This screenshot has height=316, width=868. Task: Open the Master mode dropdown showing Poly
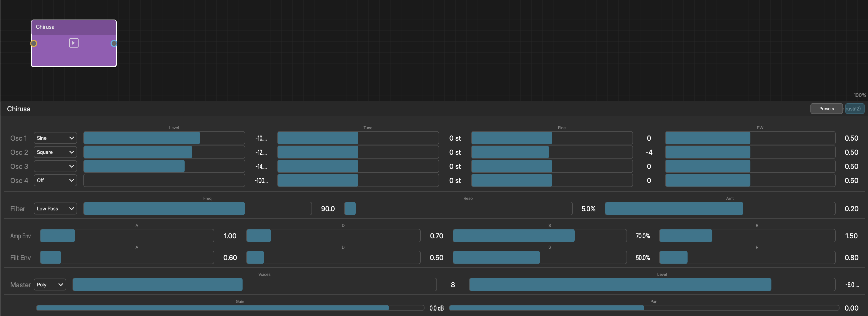click(50, 285)
